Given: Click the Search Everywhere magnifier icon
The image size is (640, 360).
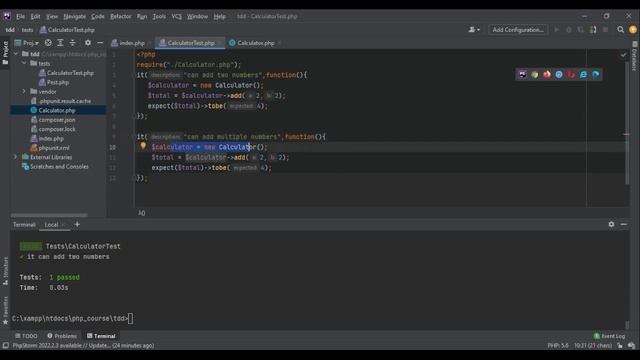Looking at the screenshot, I should click(x=620, y=30).
